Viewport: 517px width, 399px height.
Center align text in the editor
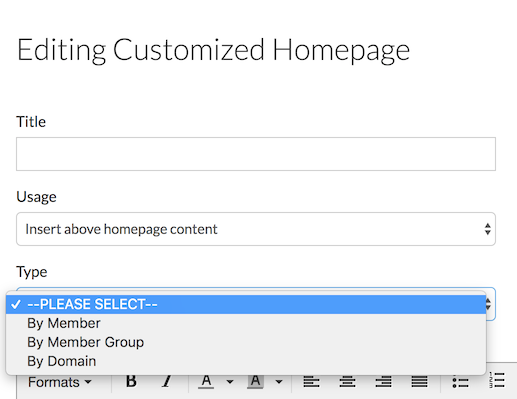coord(347,382)
